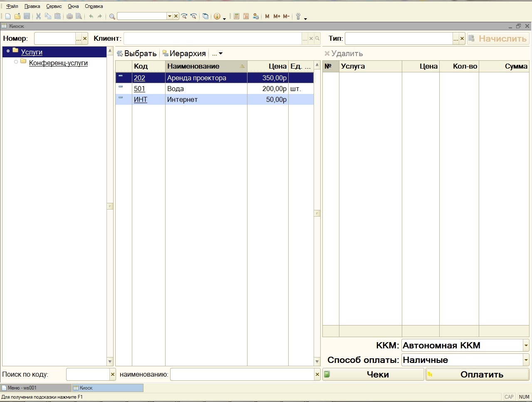The image size is (532, 402).
Task: Clear the Номер field with X
Action: point(85,38)
